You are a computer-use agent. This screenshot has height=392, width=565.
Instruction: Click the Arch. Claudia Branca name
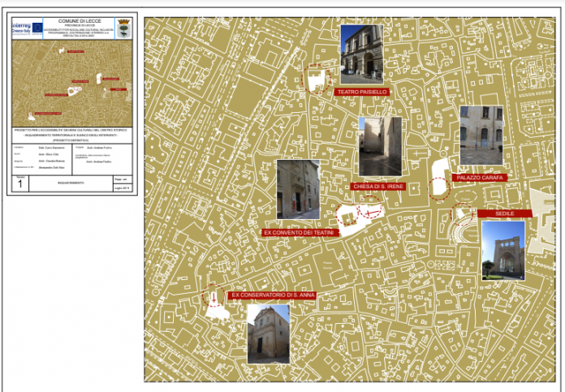click(51, 161)
